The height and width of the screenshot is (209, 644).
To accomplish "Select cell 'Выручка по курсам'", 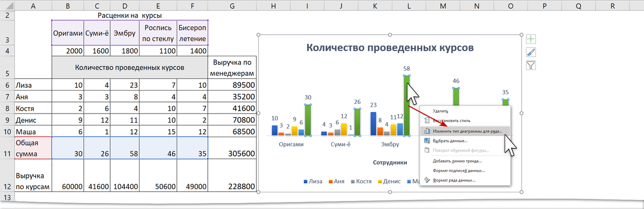I will tap(33, 176).
